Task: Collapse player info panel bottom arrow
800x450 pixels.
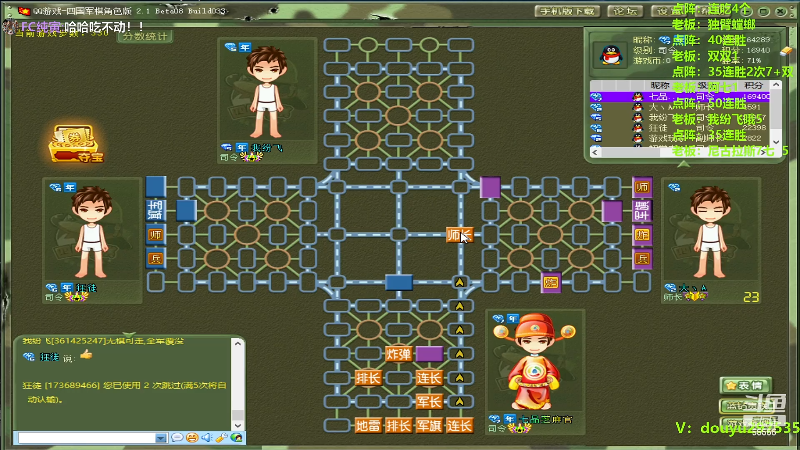Action: tap(684, 164)
